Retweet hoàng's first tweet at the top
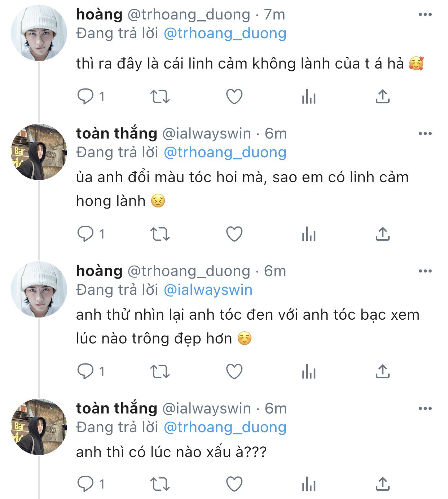 click(x=159, y=97)
